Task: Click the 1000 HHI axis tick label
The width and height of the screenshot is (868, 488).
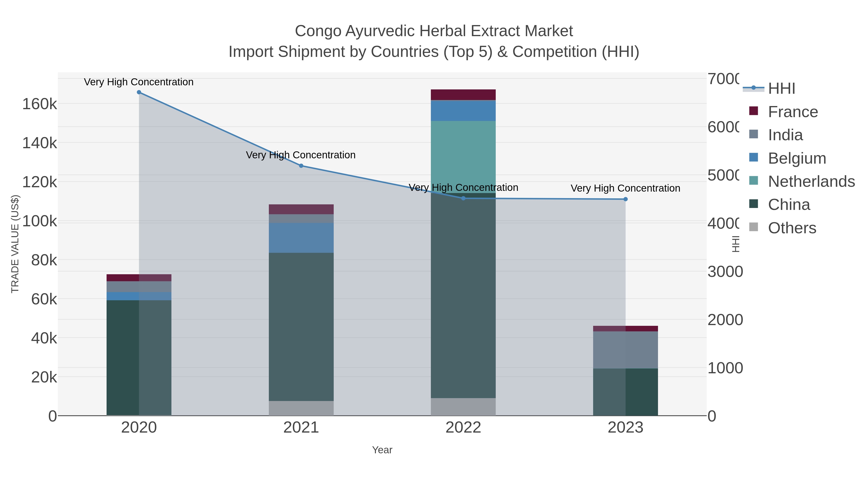Action: click(725, 368)
